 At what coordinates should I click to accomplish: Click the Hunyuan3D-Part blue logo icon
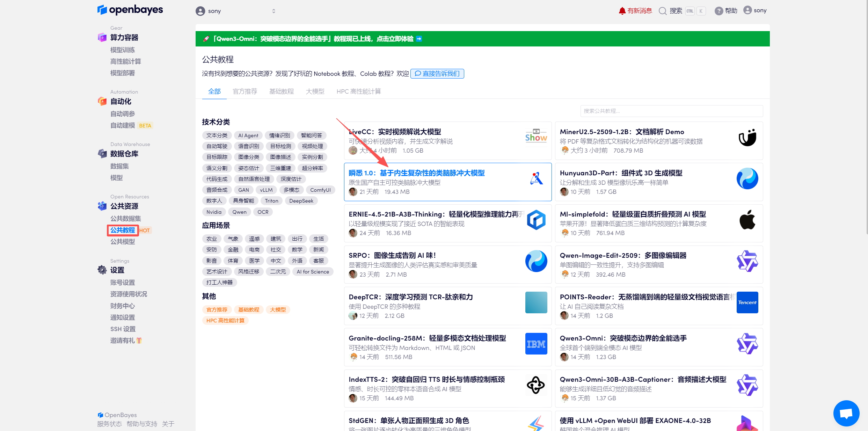[x=747, y=178]
